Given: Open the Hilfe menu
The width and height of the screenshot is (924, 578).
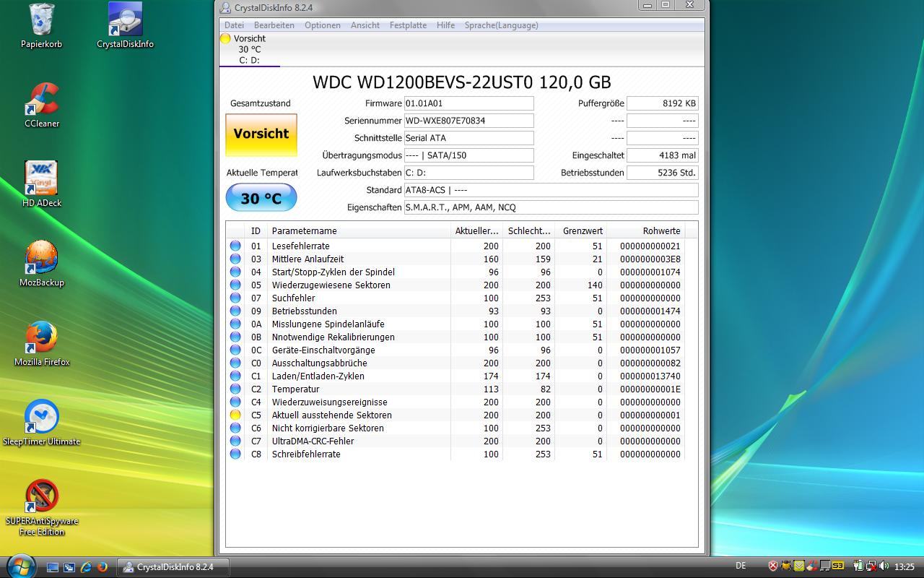Looking at the screenshot, I should (445, 25).
